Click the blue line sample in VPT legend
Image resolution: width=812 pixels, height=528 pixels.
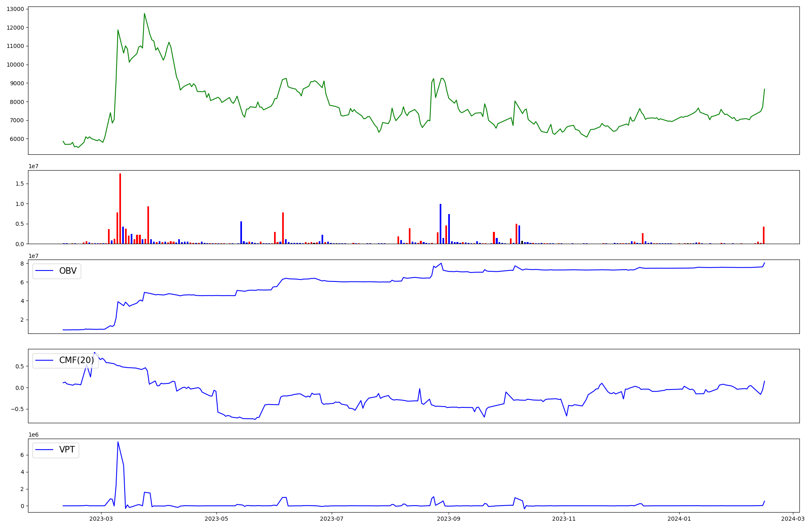coord(45,450)
